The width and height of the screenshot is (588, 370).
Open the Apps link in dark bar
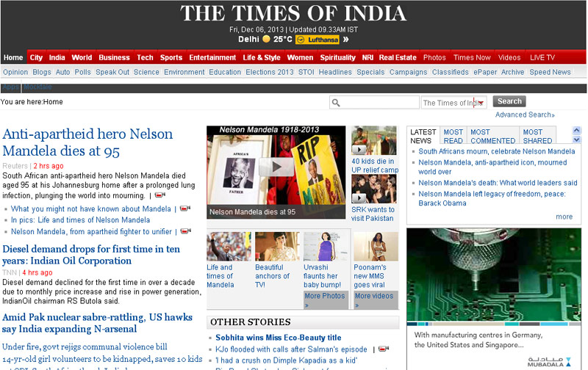click(10, 87)
